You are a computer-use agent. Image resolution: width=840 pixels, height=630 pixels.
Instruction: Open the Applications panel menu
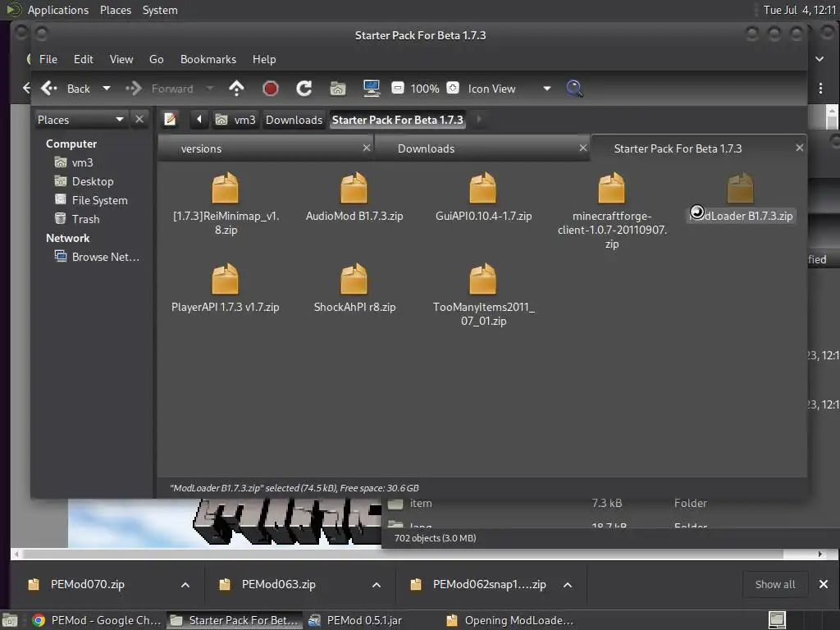[x=58, y=10]
